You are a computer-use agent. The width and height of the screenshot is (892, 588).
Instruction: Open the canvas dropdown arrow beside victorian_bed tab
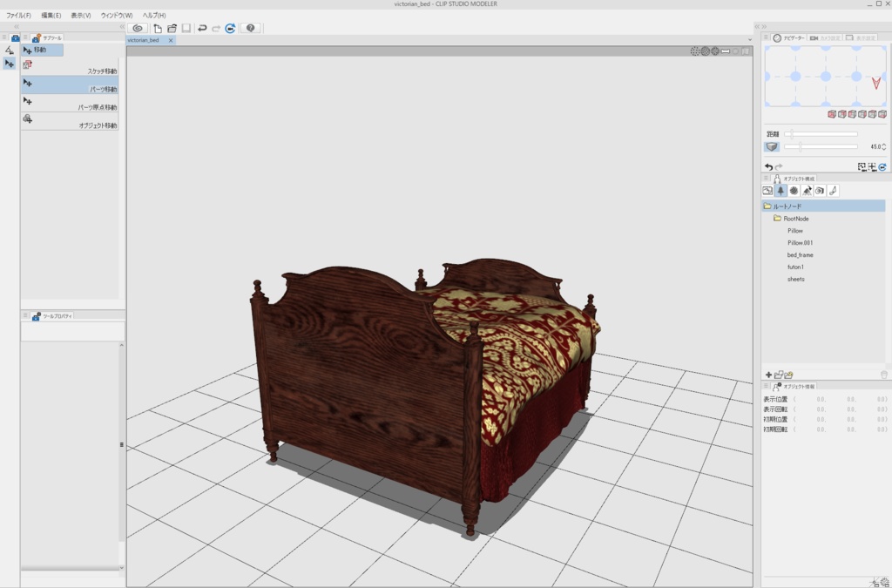[748, 39]
